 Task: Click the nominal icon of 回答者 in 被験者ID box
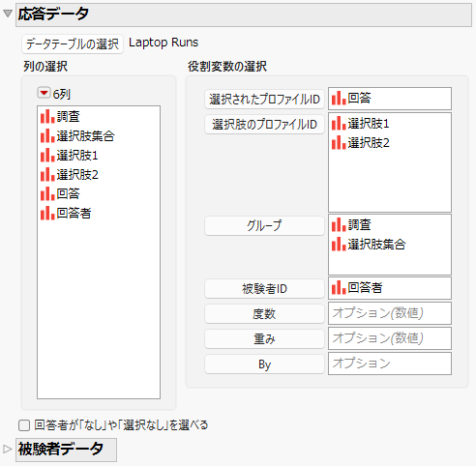point(339,287)
